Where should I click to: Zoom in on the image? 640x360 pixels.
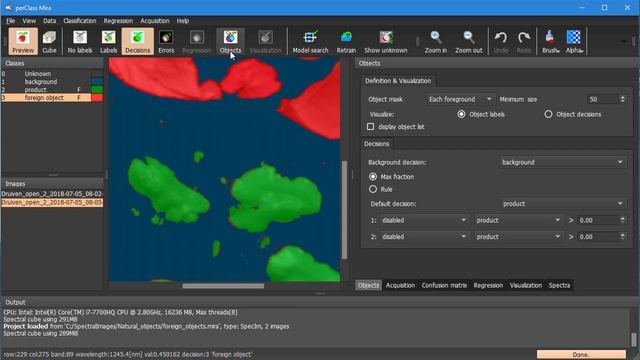[436, 41]
